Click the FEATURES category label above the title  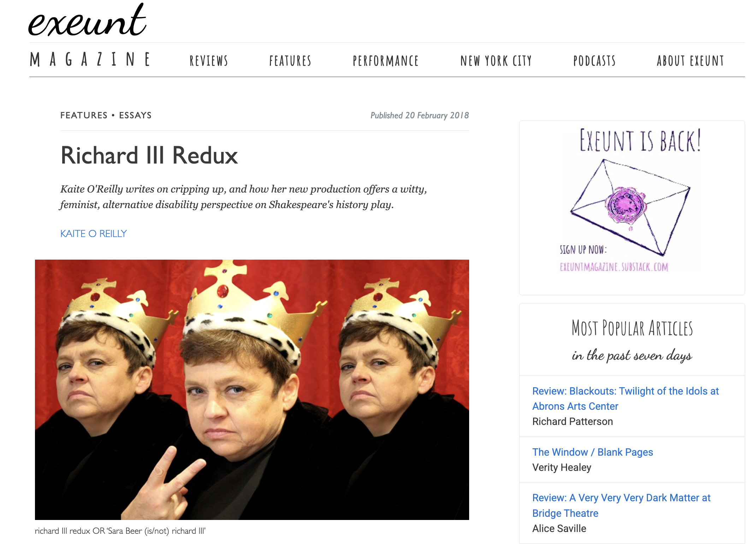click(x=84, y=115)
